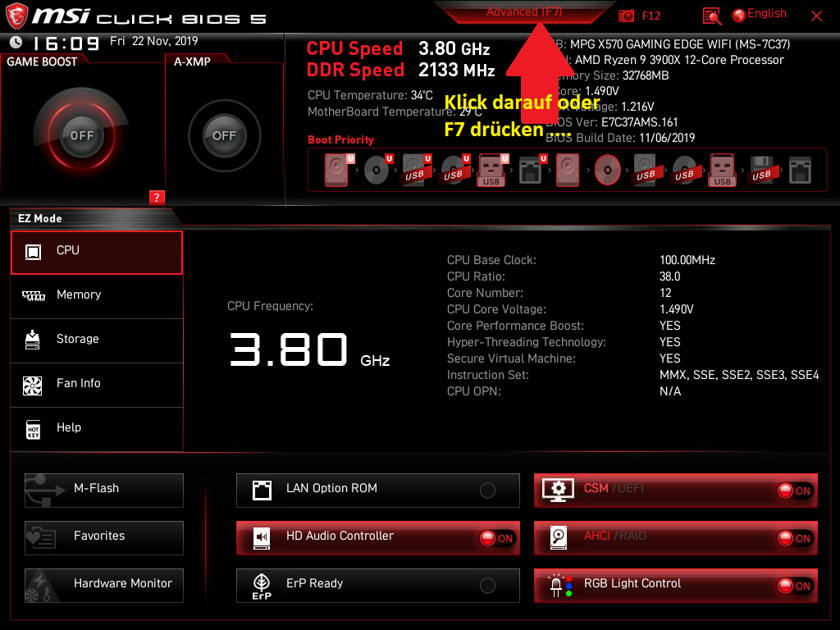The image size is (840, 630).
Task: Click the highlighted red legacy CD/DVD boot icon
Action: tap(608, 170)
